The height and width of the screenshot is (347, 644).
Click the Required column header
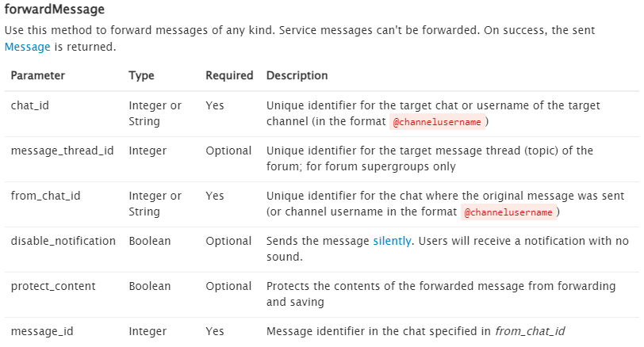tap(229, 75)
